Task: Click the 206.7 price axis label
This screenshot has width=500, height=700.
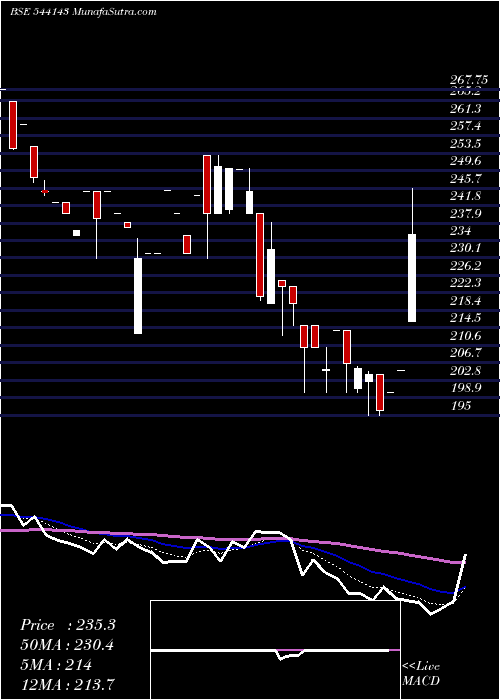Action: point(466,353)
